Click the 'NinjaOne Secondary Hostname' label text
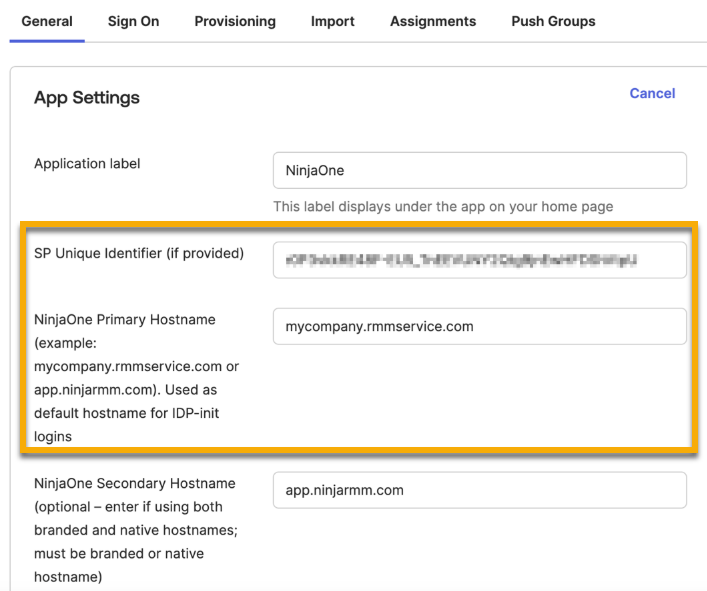The height and width of the screenshot is (591, 707). 134,483
